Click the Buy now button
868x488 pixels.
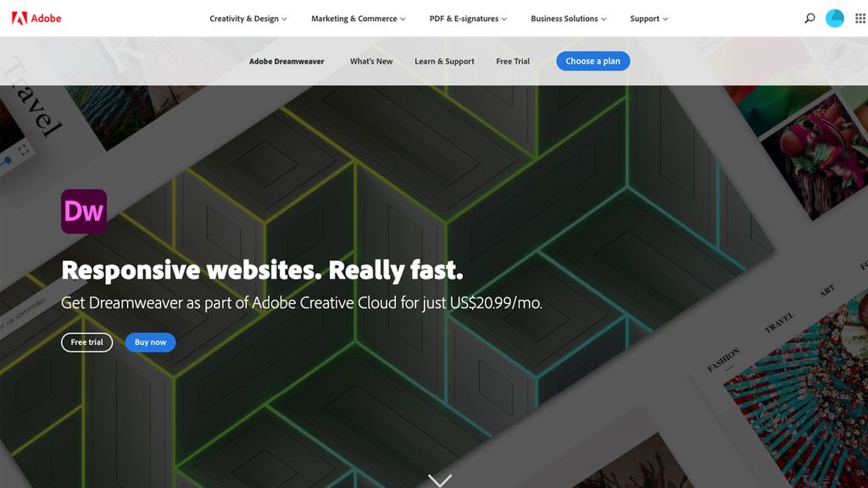[x=150, y=341]
